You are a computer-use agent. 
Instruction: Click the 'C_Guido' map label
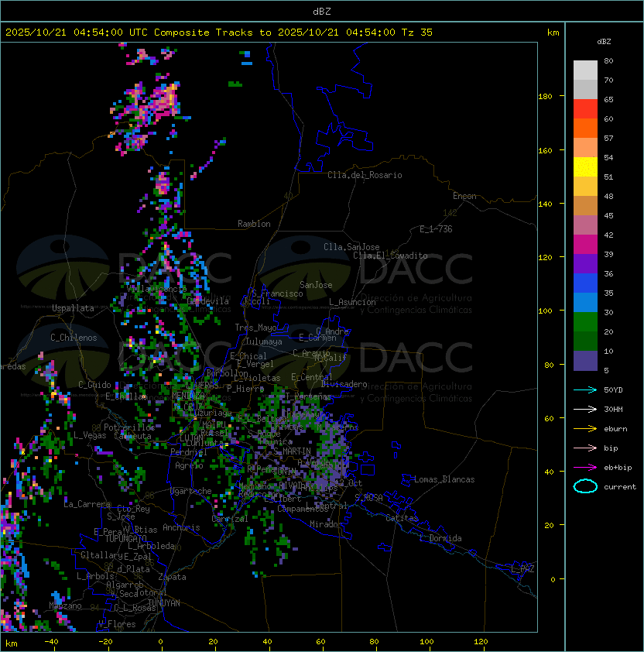pyautogui.click(x=94, y=385)
